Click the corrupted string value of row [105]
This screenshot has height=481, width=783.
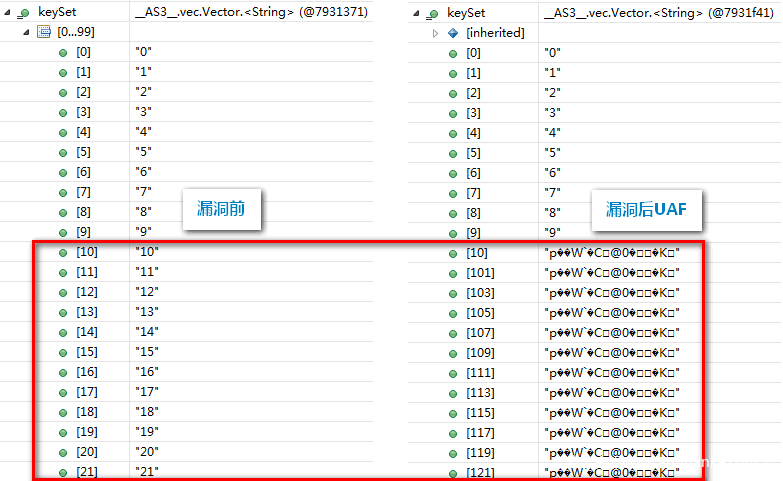coord(612,313)
